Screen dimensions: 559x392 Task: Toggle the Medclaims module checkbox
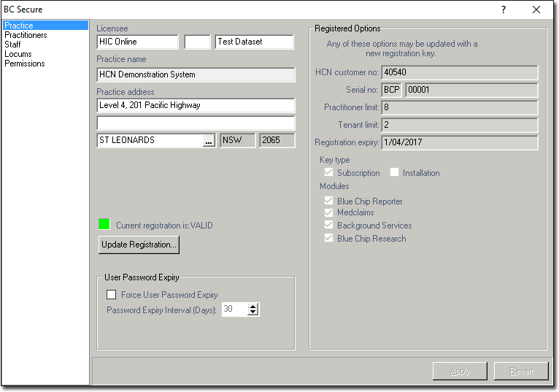(x=328, y=212)
